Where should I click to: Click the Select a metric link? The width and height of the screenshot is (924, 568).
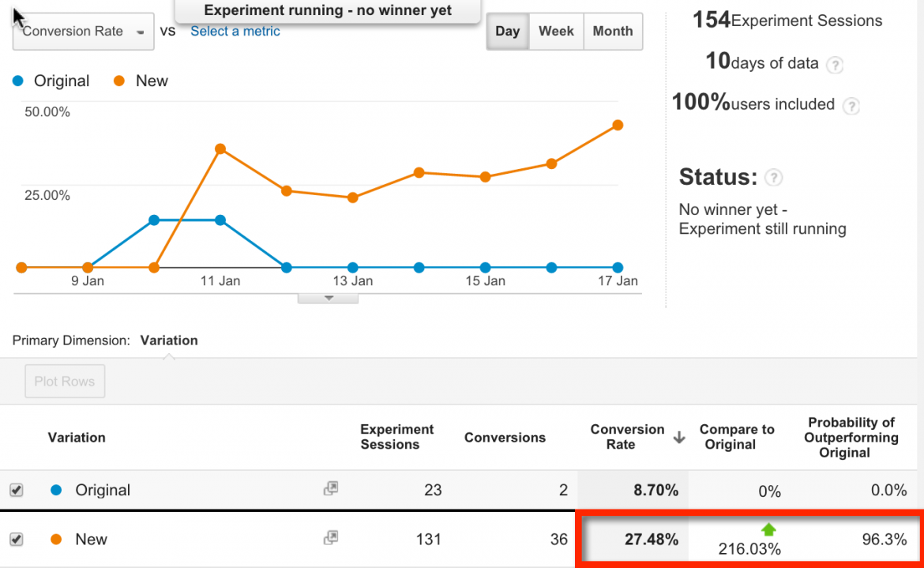[x=235, y=32]
